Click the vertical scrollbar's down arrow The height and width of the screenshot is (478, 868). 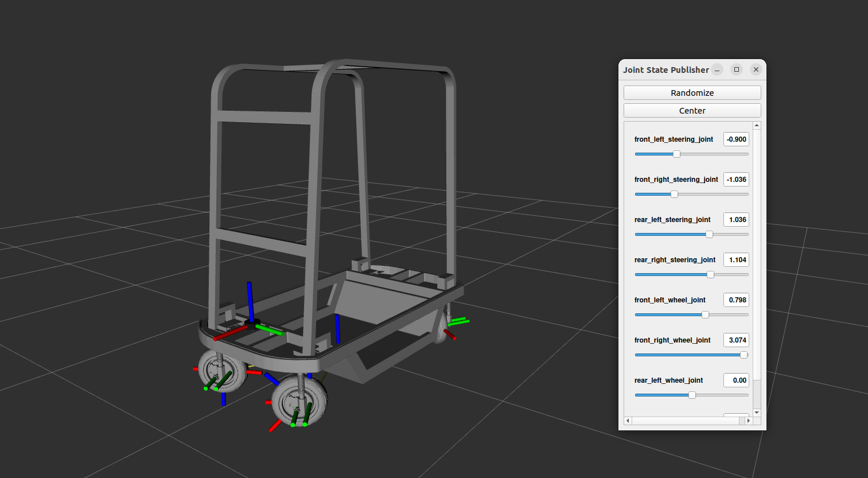pyautogui.click(x=757, y=413)
